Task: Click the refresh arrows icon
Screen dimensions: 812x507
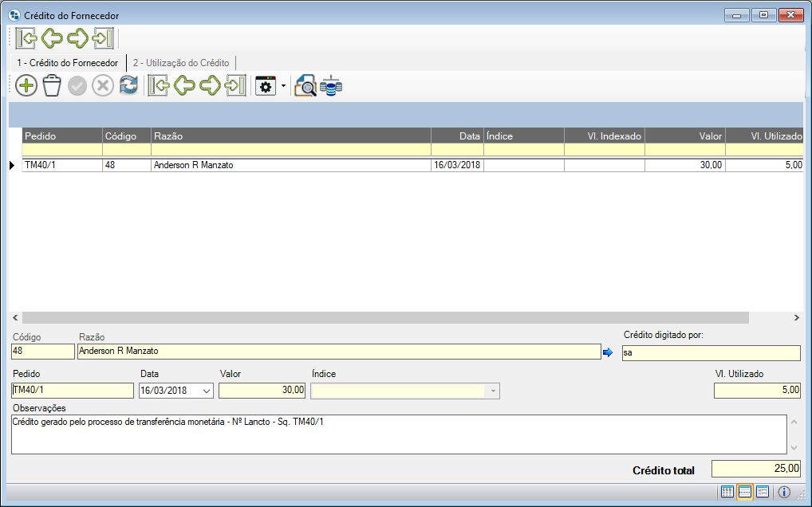Action: coord(128,86)
